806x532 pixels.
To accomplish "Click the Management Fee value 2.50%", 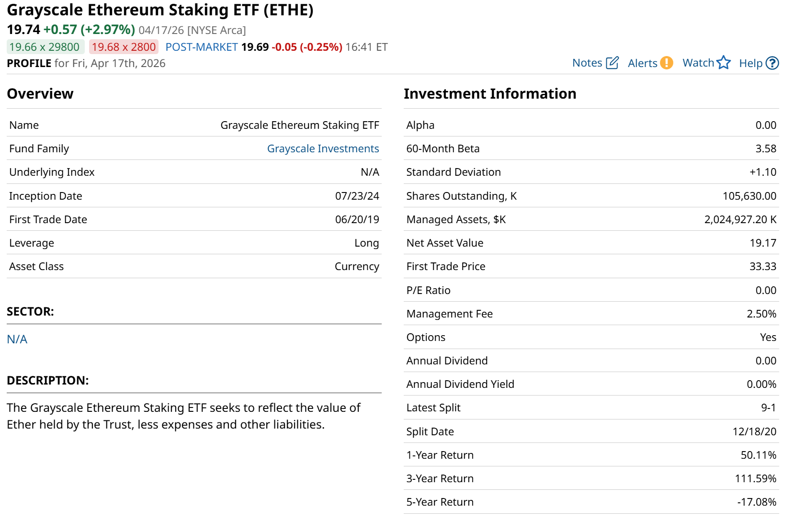I will 761,314.
